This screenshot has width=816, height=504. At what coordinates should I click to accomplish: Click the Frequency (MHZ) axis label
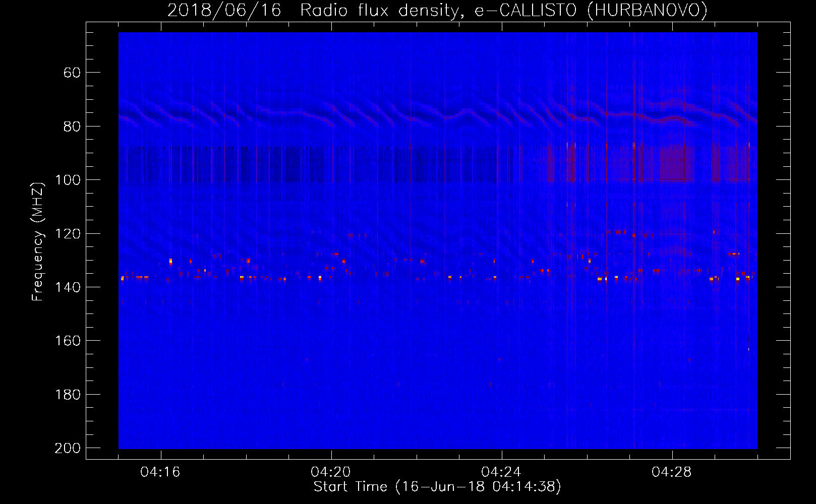pos(38,241)
